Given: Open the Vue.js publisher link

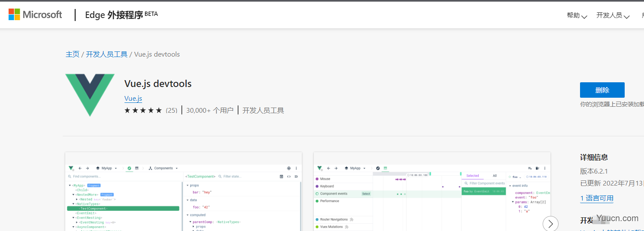Looking at the screenshot, I should 133,99.
